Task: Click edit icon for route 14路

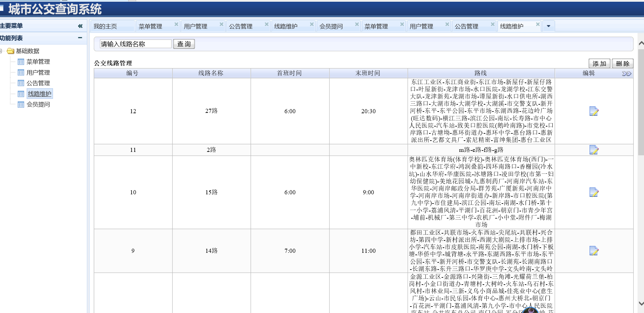Action: tap(594, 251)
